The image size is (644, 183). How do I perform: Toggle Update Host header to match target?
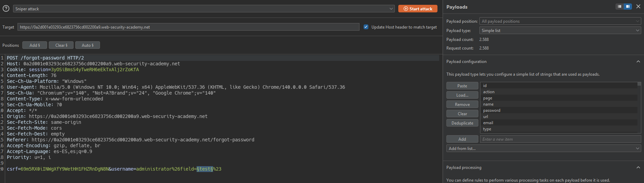(366, 27)
